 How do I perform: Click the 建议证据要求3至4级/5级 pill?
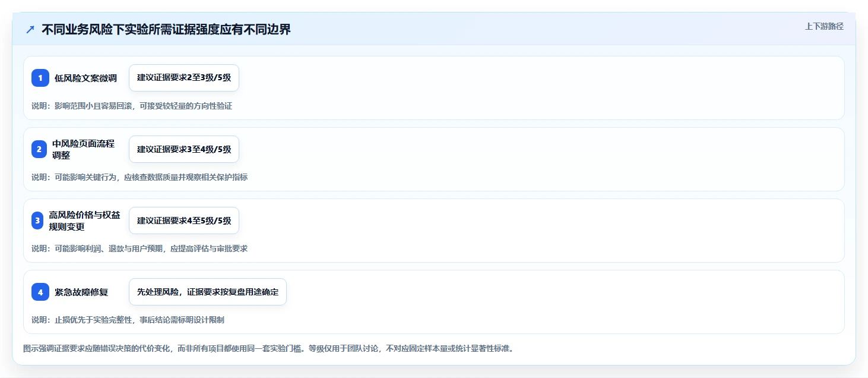[x=184, y=149]
